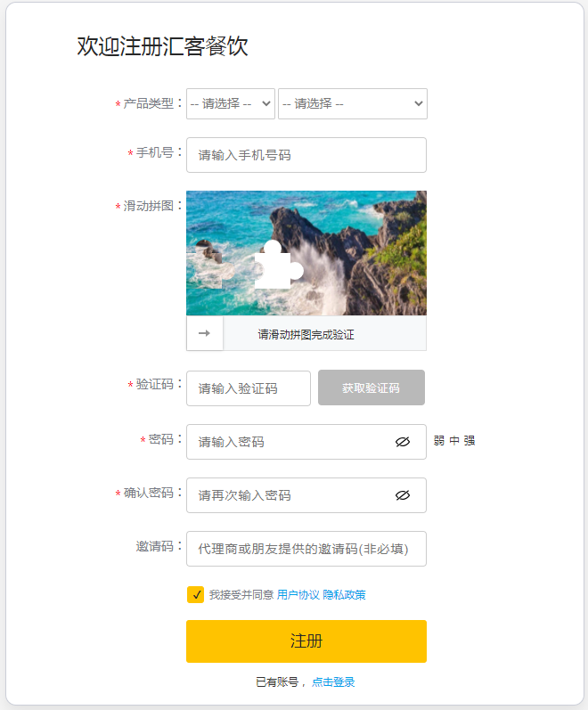Click the seaside puzzle captcha image
Screen dimensions: 588x710
click(x=306, y=253)
